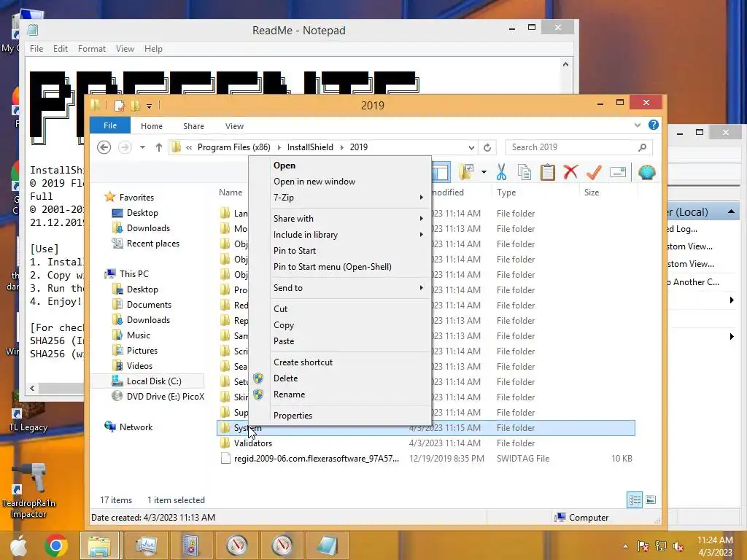747x560 pixels.
Task: Switch to the Home ribbon tab
Action: 152,125
